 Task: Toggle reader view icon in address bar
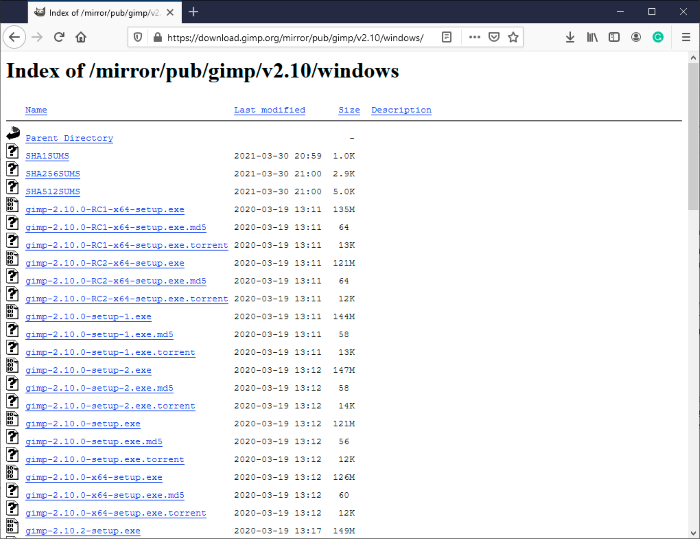446,37
